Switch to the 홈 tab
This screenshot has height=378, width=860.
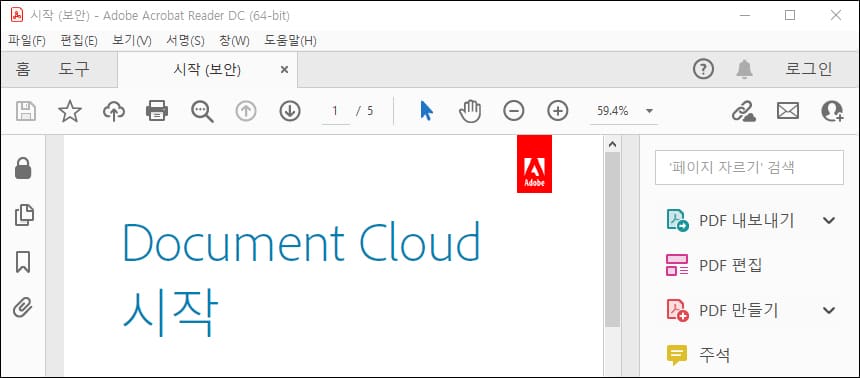click(x=22, y=70)
